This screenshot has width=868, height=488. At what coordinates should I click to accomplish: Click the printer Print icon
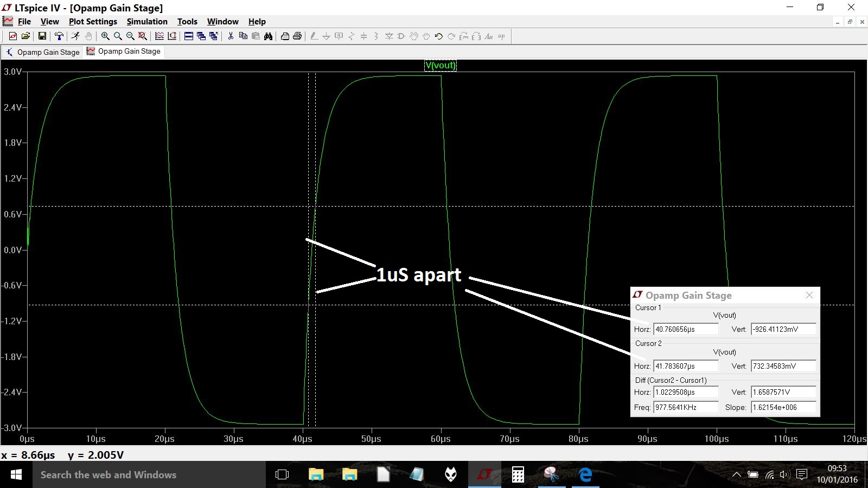297,36
